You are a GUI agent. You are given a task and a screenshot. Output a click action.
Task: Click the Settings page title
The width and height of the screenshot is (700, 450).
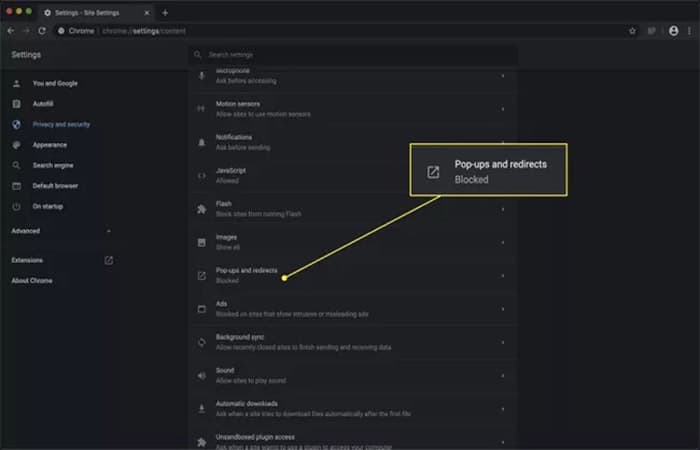coord(26,54)
